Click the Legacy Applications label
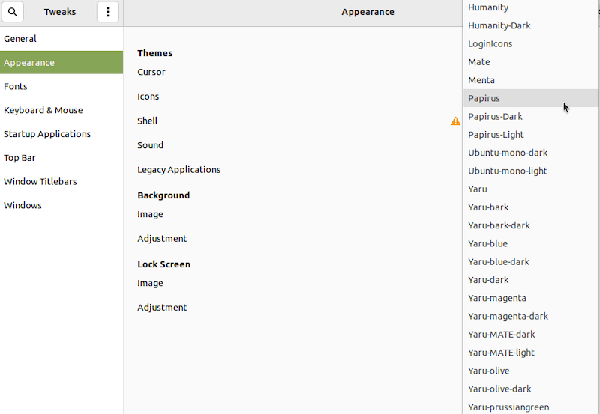600x414 pixels. [x=179, y=170]
